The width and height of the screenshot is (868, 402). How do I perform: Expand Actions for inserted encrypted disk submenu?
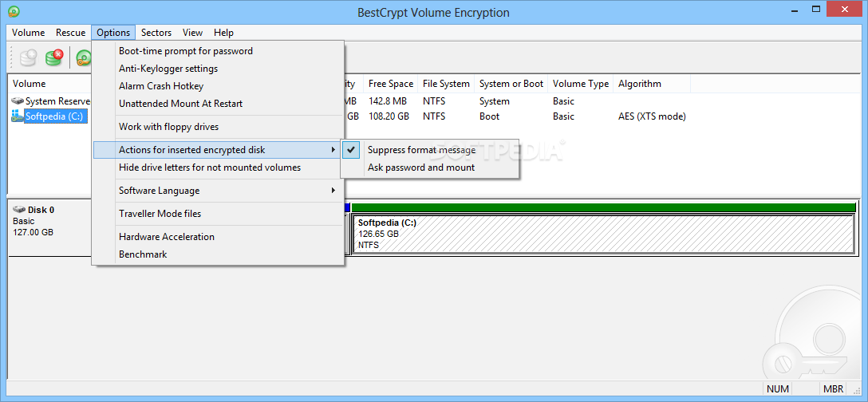[218, 149]
